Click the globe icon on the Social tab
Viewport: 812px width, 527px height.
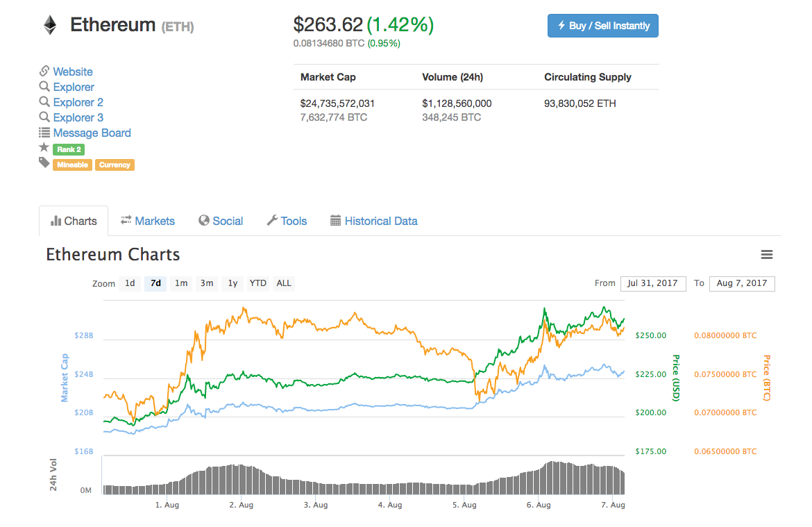(204, 221)
